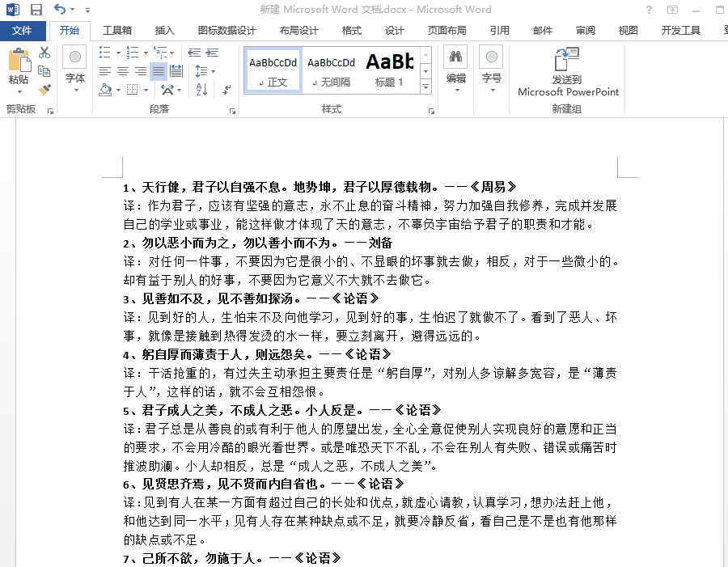Expand the shading color dropdown arrow
Screen dimensions: 728x567
tap(118, 90)
